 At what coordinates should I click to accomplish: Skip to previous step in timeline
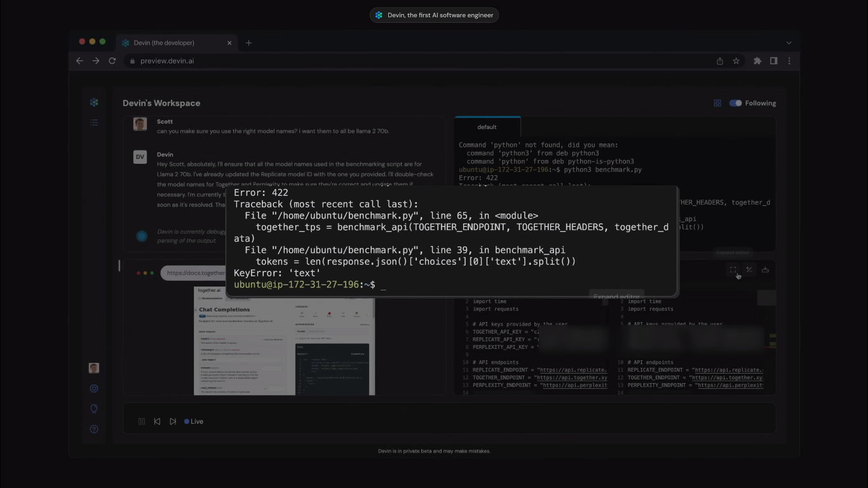(157, 421)
